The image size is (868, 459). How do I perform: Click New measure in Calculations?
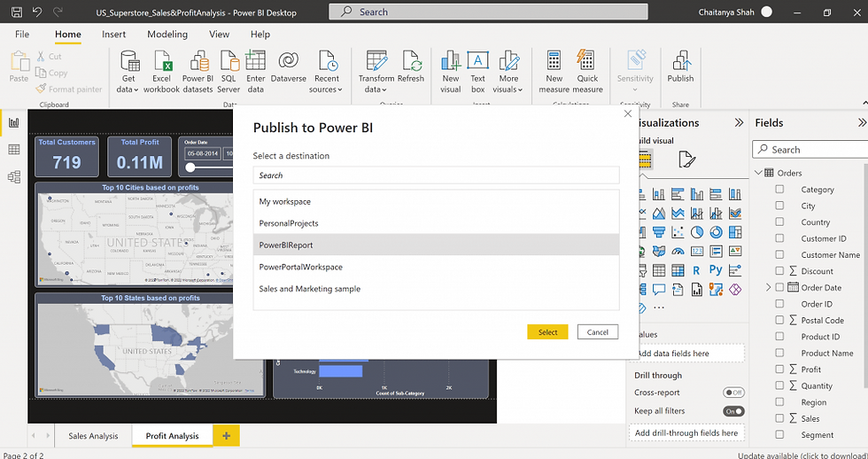pyautogui.click(x=554, y=72)
